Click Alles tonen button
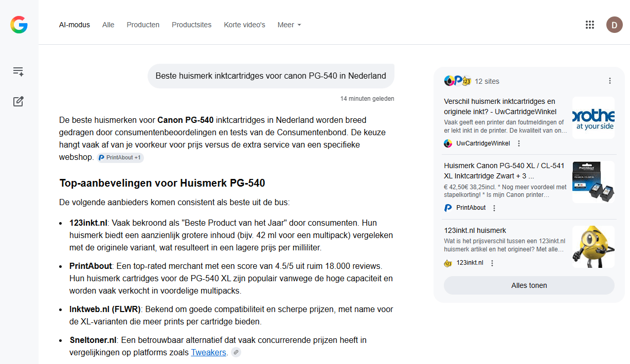Viewport: 630px width, 364px height. coord(529,285)
